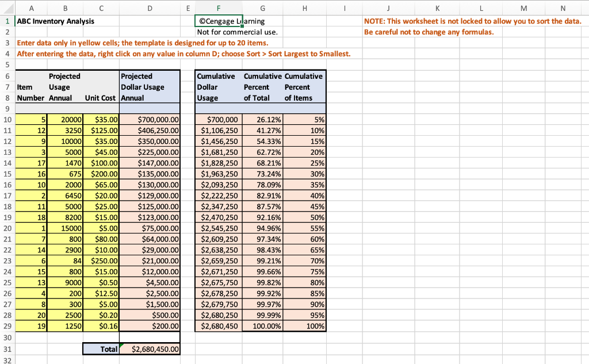Click the 'After entering the data' sort instruction

[x=183, y=53]
